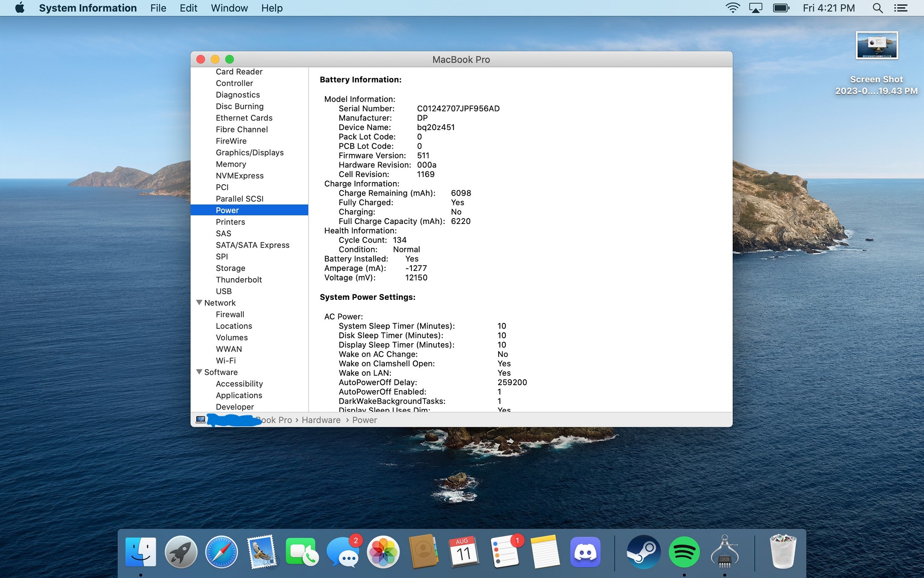Image resolution: width=924 pixels, height=578 pixels.
Task: Select Diagnostics in sidebar
Action: pos(238,95)
